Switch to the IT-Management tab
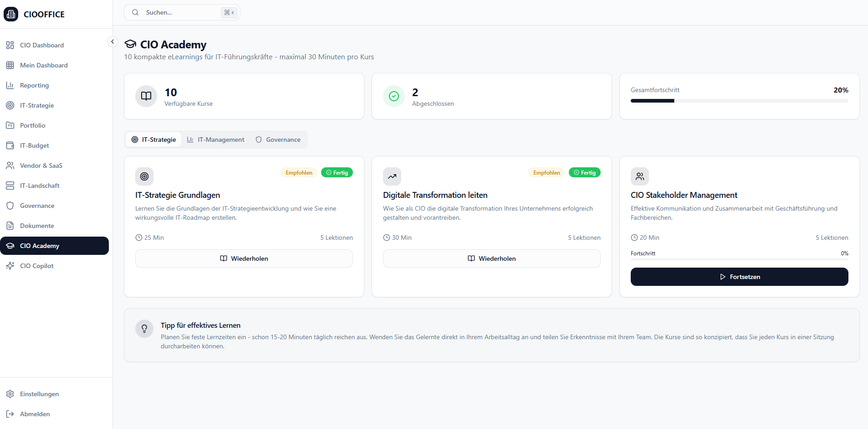The image size is (868, 429). pyautogui.click(x=216, y=140)
